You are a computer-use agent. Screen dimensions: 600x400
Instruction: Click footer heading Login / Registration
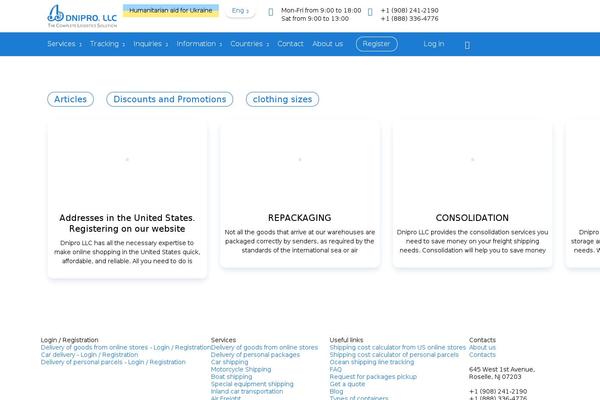pyautogui.click(x=69, y=340)
